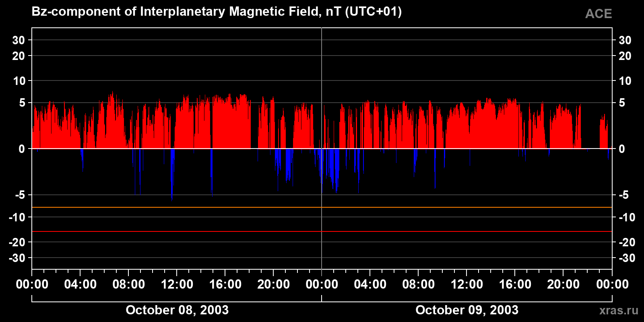Click the right axis value 30
Viewport: 644px width, 322px height.
click(625, 40)
